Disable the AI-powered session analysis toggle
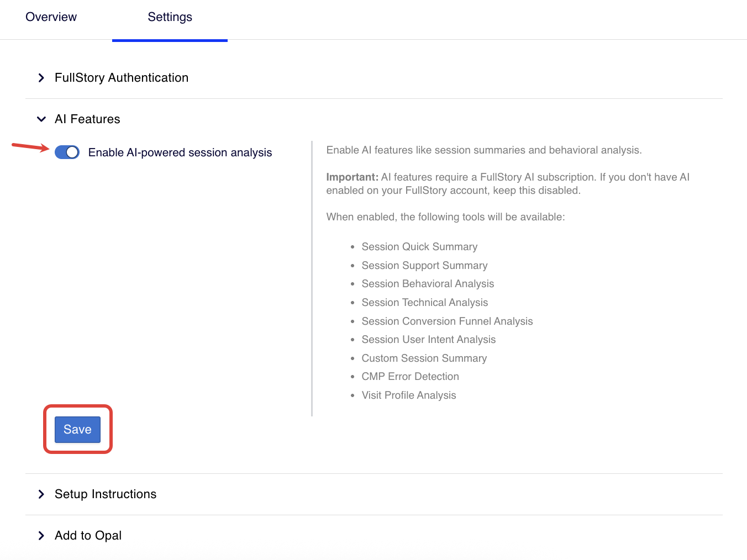747x560 pixels. (67, 152)
